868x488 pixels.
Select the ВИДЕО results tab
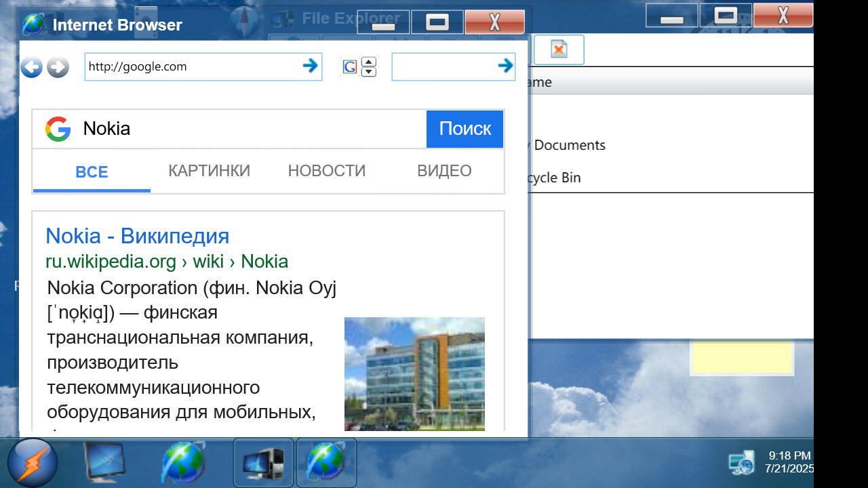click(444, 171)
